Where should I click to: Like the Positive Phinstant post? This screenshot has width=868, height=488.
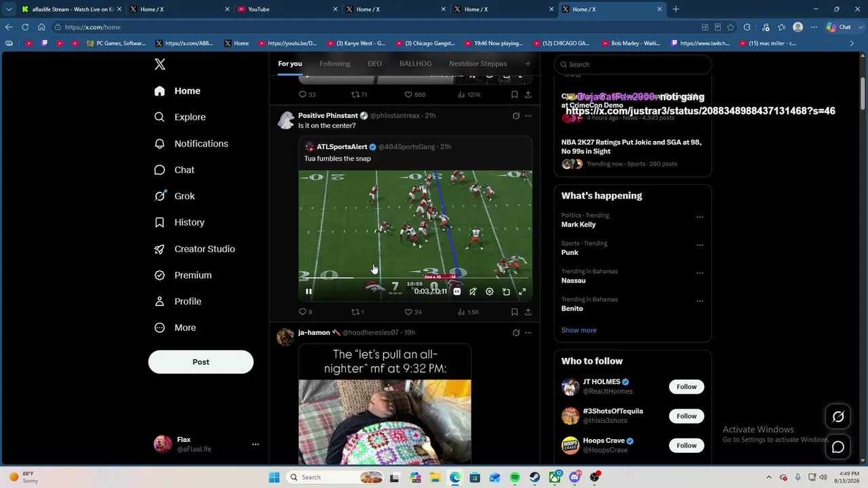414,312
